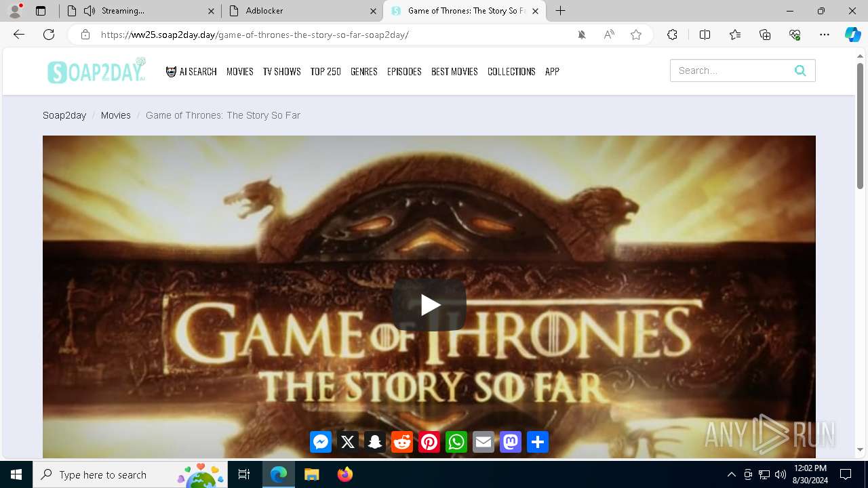Open Best Movies menu item
The image size is (868, 488).
coord(454,71)
